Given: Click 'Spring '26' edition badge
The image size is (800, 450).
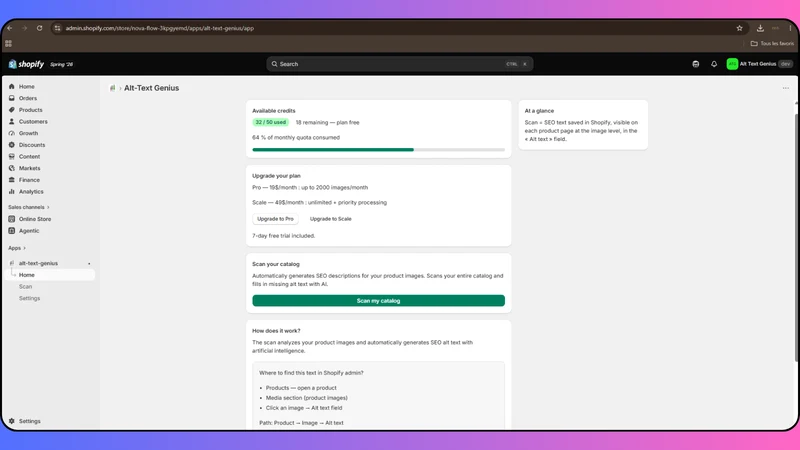Looking at the screenshot, I should [x=62, y=64].
